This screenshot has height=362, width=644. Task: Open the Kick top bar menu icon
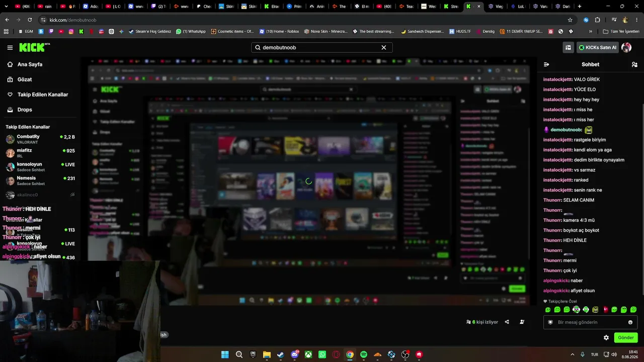[568, 48]
